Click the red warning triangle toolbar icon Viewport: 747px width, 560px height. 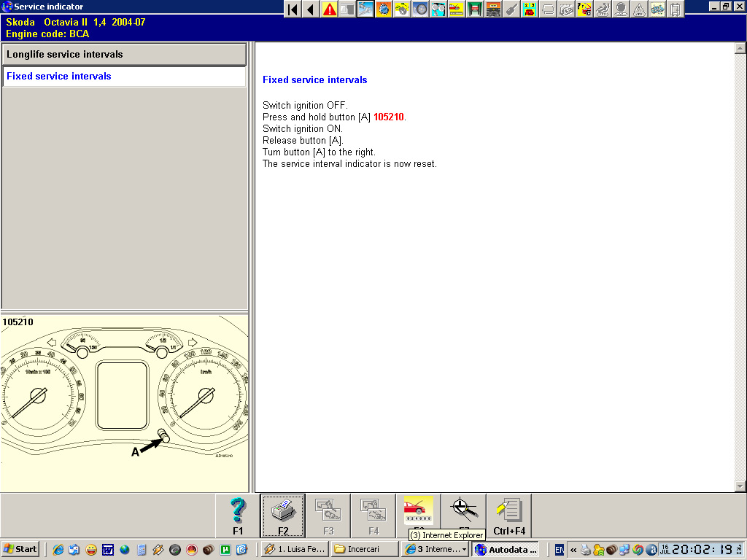(x=330, y=9)
